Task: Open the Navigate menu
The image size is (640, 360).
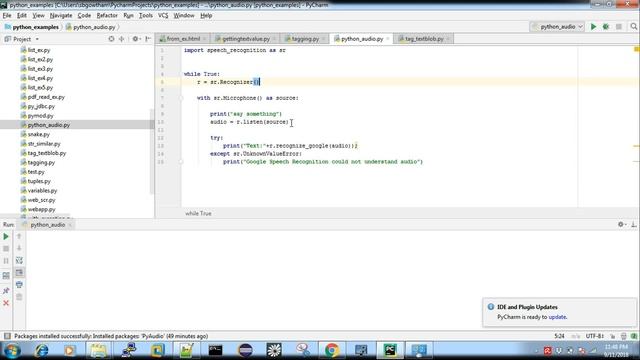Action: 61,16
